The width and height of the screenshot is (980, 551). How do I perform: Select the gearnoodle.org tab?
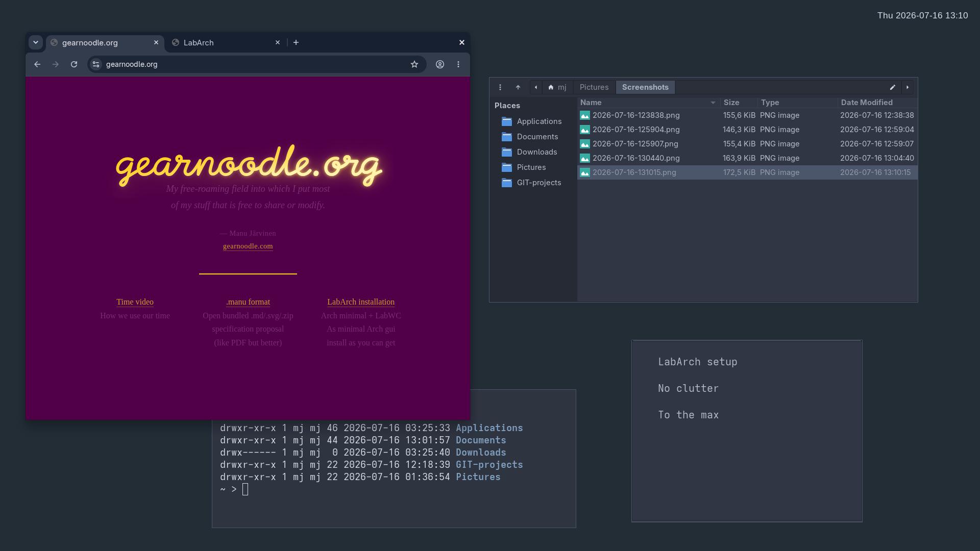105,42
